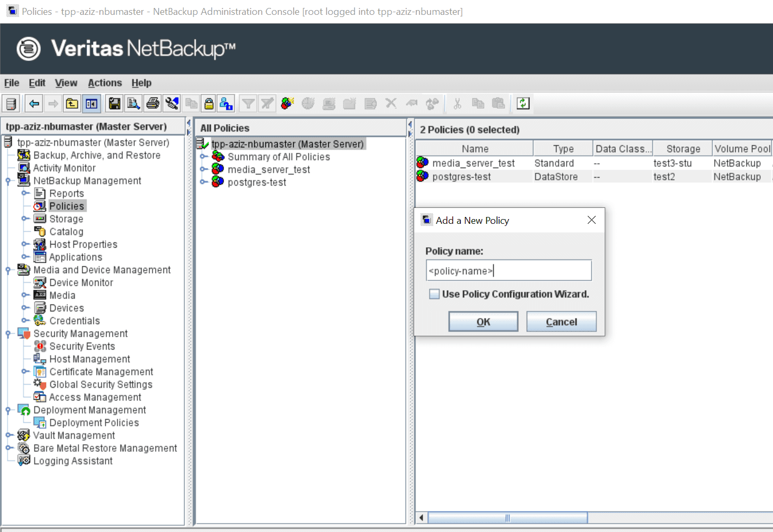Toggle the show/hide tree pane button
Screen dimensions: 773x532
point(91,103)
